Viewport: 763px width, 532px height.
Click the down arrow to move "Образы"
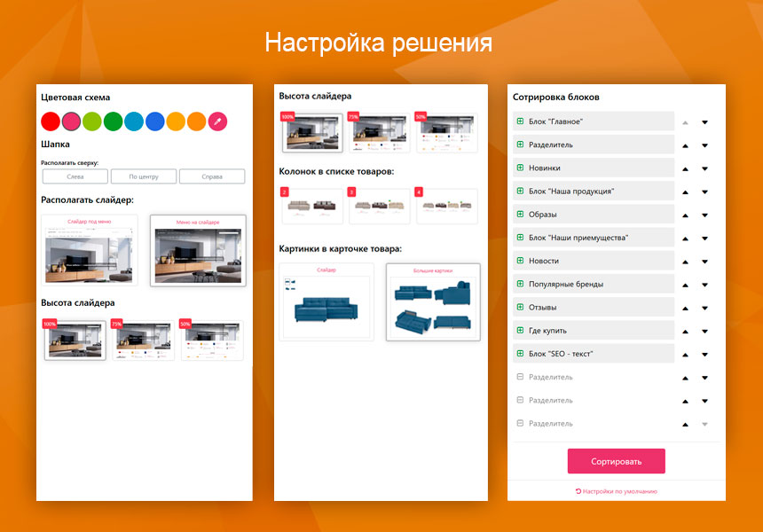click(704, 214)
